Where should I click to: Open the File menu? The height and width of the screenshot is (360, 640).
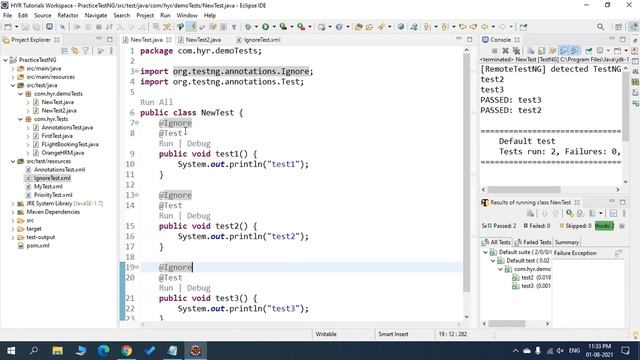(x=7, y=15)
